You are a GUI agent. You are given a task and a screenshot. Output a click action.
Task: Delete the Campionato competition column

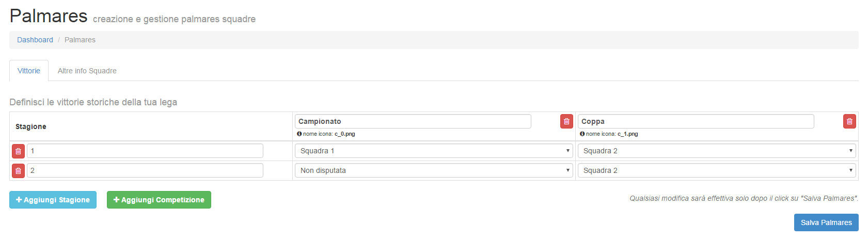coord(566,121)
